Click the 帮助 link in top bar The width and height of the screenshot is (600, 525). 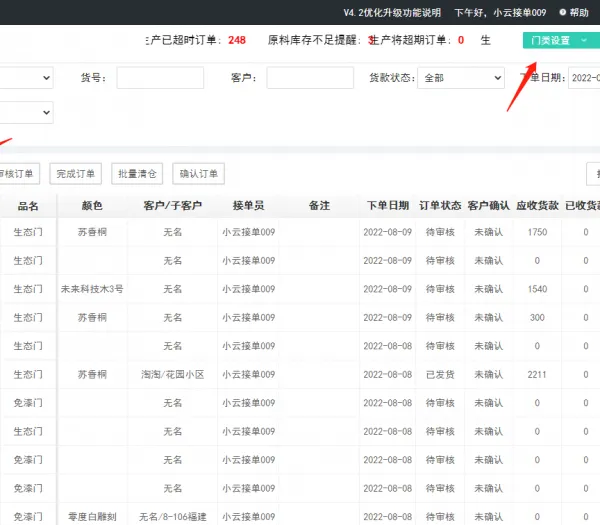pos(579,13)
